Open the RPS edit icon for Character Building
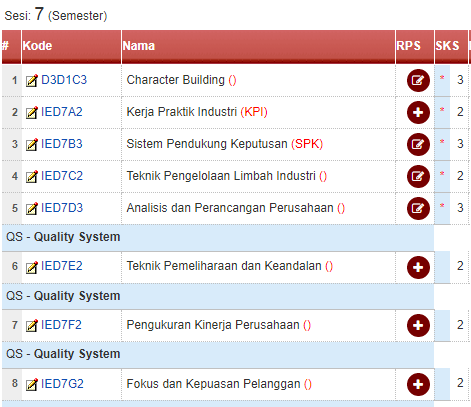 pyautogui.click(x=418, y=80)
